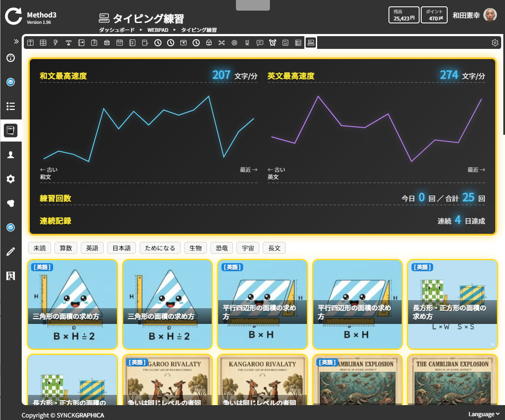The height and width of the screenshot is (420, 505).
Task: Open first 三角形の面積の求め方 lesson card
Action: (72, 304)
